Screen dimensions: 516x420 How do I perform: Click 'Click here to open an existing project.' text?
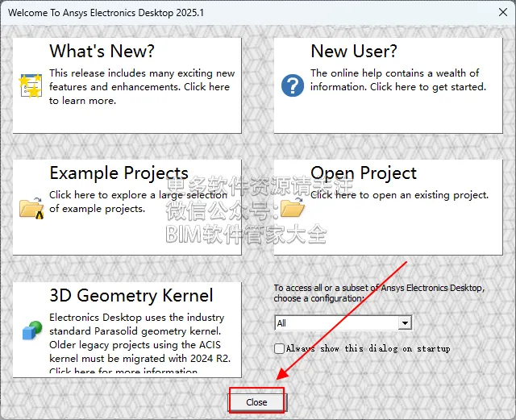point(400,195)
